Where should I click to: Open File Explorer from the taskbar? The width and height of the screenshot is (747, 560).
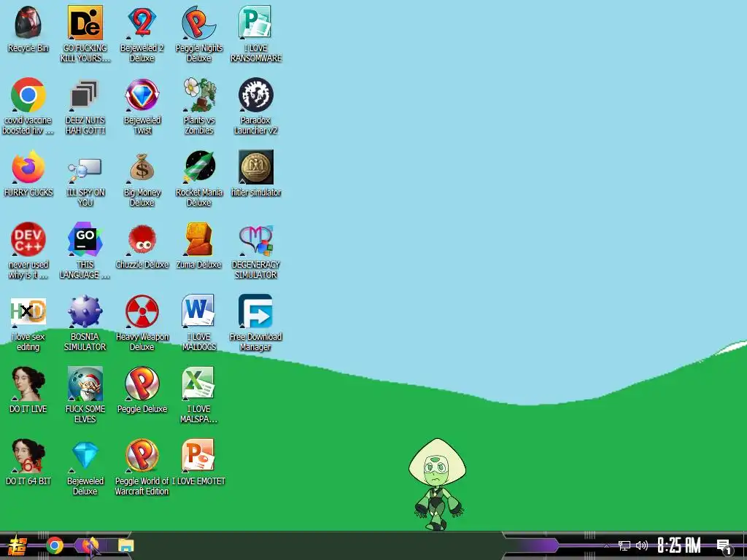125,545
